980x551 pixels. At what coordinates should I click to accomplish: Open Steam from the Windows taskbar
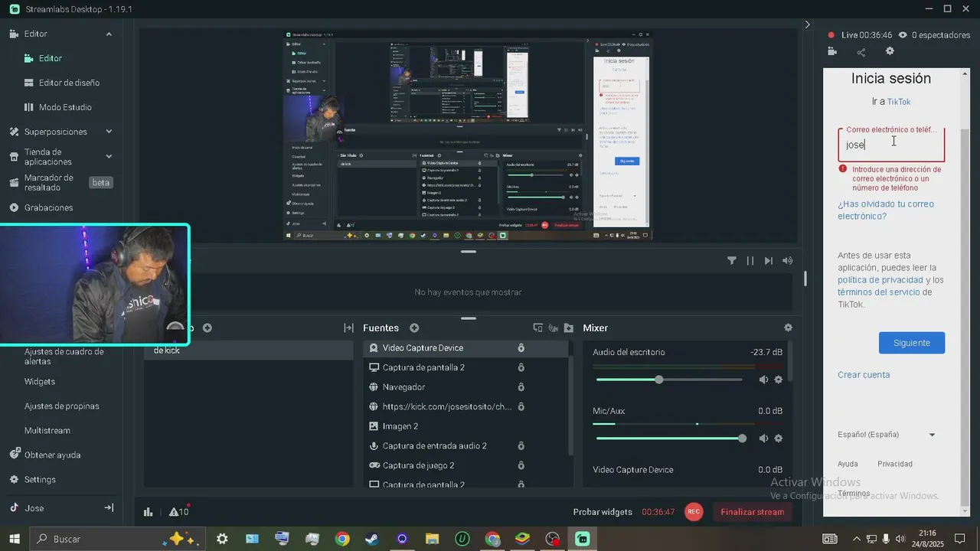(x=371, y=539)
